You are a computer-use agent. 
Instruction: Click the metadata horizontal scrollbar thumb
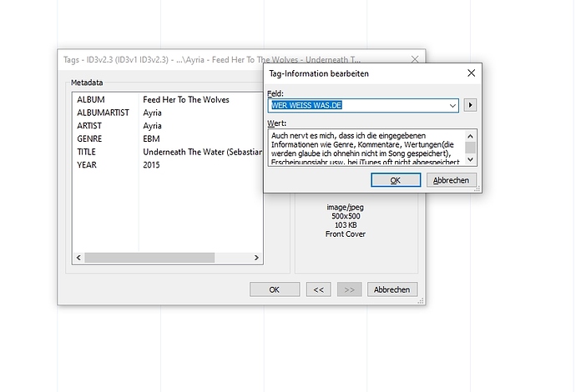[149, 258]
